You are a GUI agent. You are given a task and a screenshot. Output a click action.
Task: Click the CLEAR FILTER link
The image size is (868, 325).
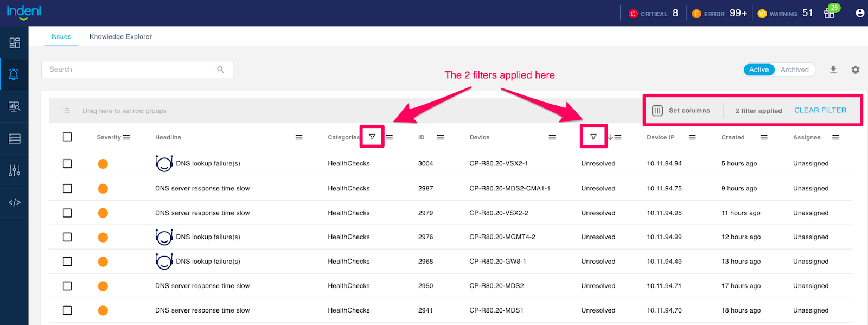(820, 110)
